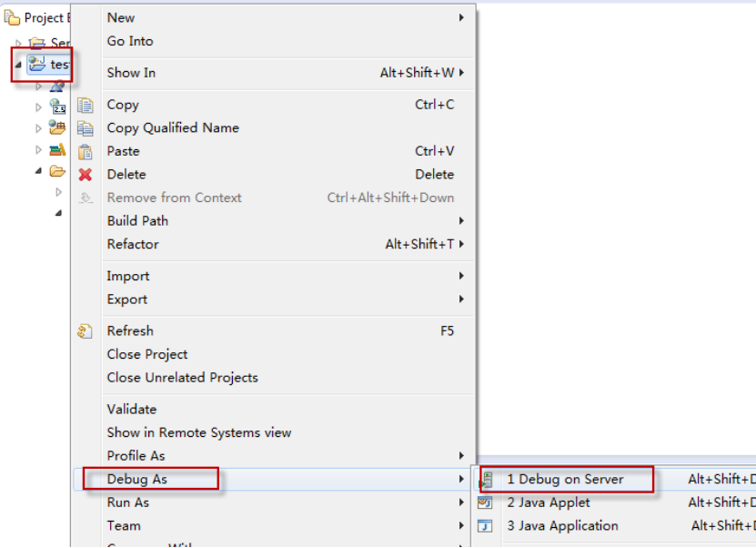This screenshot has height=548, width=756.
Task: Collapse the test project tree node
Action: coord(18,65)
